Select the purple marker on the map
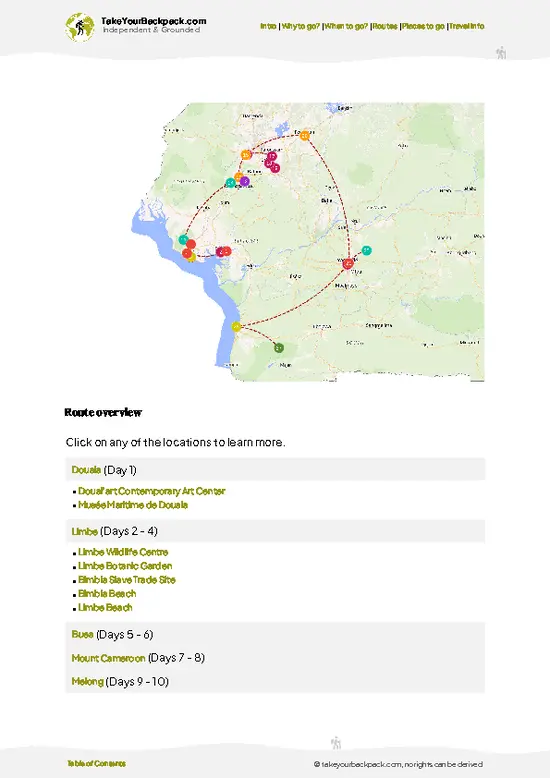This screenshot has width=550, height=778. click(x=244, y=181)
